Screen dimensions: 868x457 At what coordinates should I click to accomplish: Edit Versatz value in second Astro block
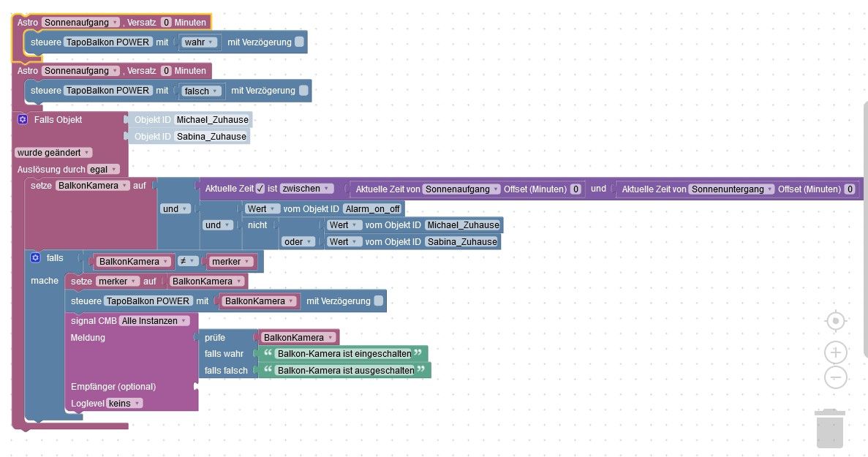coord(166,70)
